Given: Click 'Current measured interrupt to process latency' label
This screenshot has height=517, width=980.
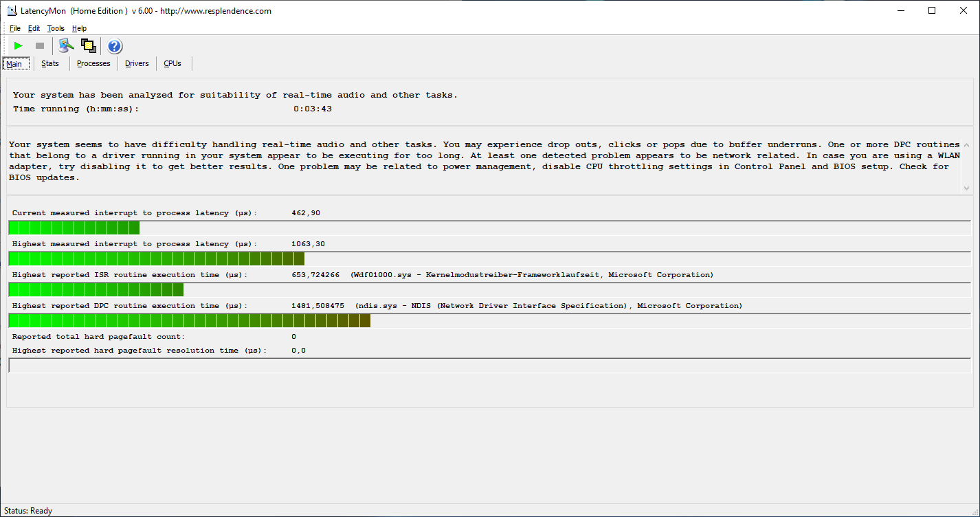Looking at the screenshot, I should 134,213.
